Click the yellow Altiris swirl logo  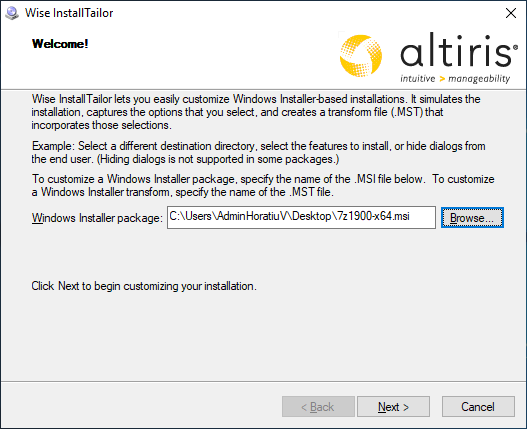coord(361,55)
